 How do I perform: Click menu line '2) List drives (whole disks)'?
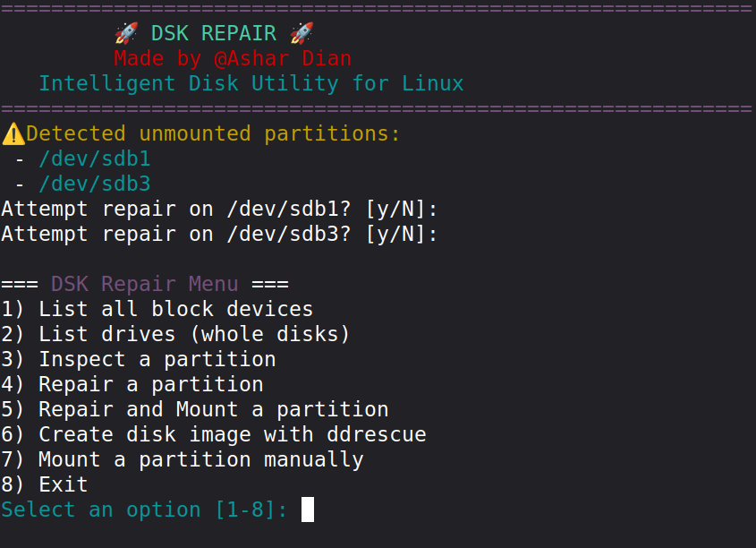coord(175,334)
